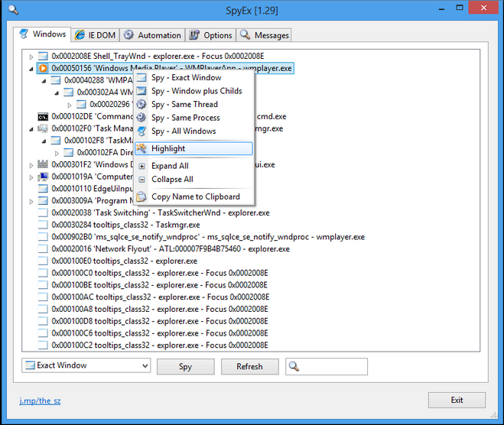504x425 pixels.
Task: Choose Spy - Same Process
Action: 193,118
